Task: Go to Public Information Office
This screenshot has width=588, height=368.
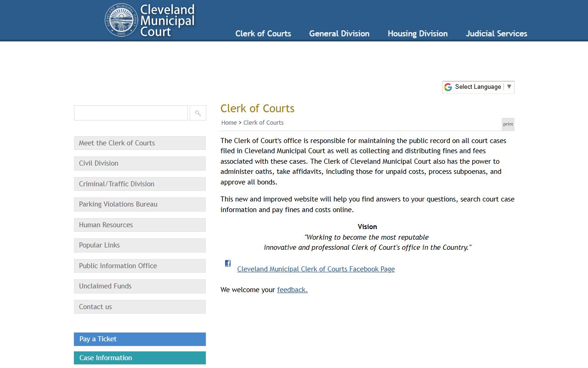Action: [x=140, y=266]
